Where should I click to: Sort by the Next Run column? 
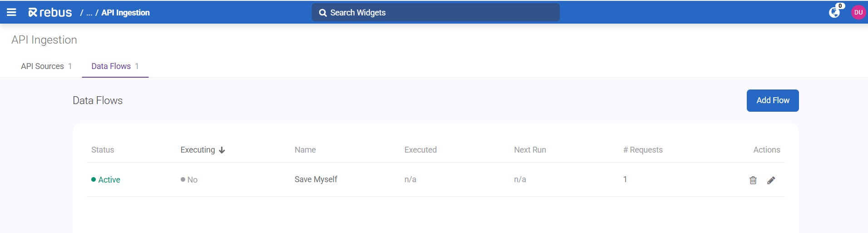coord(530,150)
